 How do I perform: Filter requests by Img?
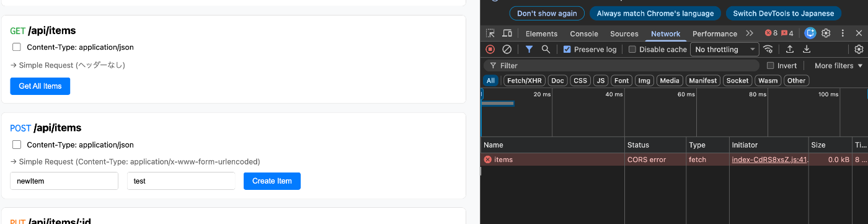click(x=644, y=81)
